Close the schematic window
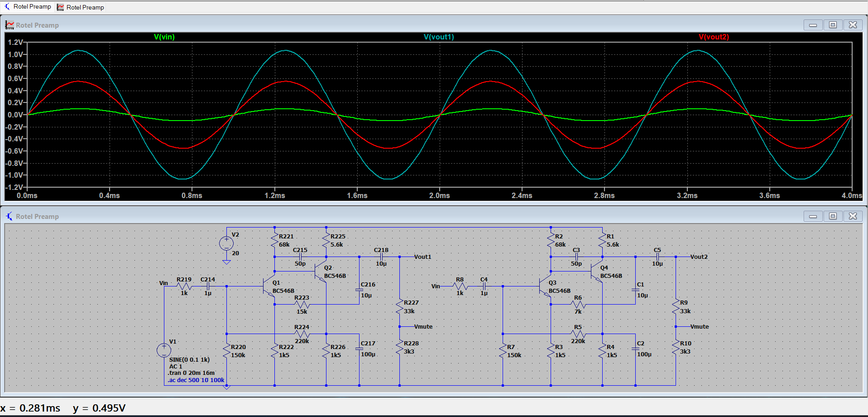The width and height of the screenshot is (868, 417). coord(853,216)
